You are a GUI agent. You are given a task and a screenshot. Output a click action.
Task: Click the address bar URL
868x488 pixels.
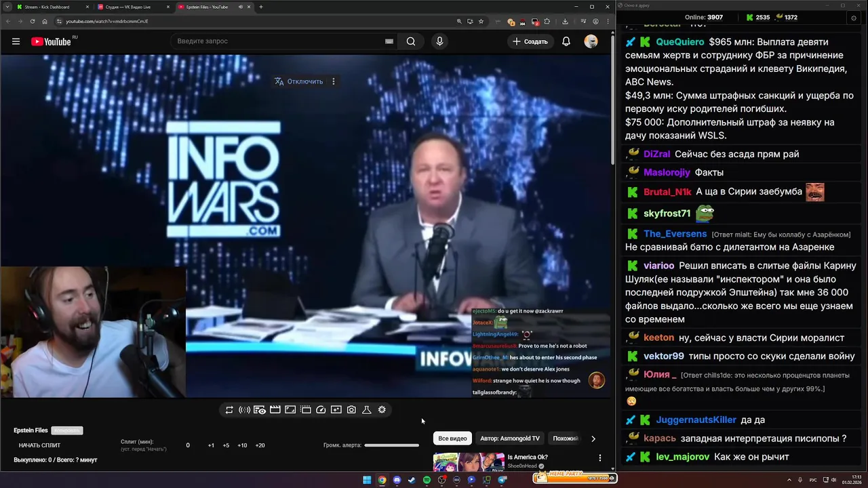tap(107, 21)
